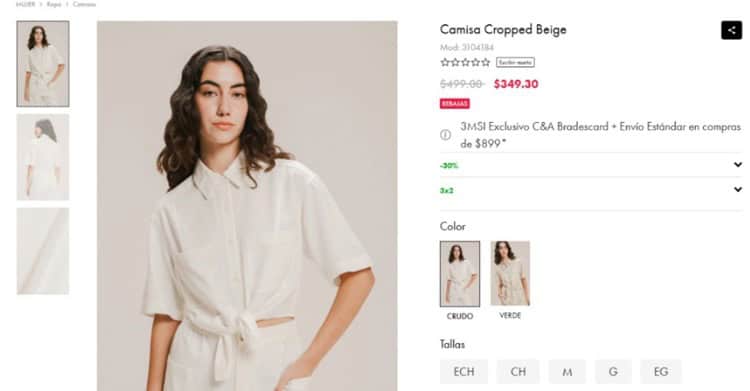
Task: Choose the VERDE color swatch
Action: click(510, 273)
